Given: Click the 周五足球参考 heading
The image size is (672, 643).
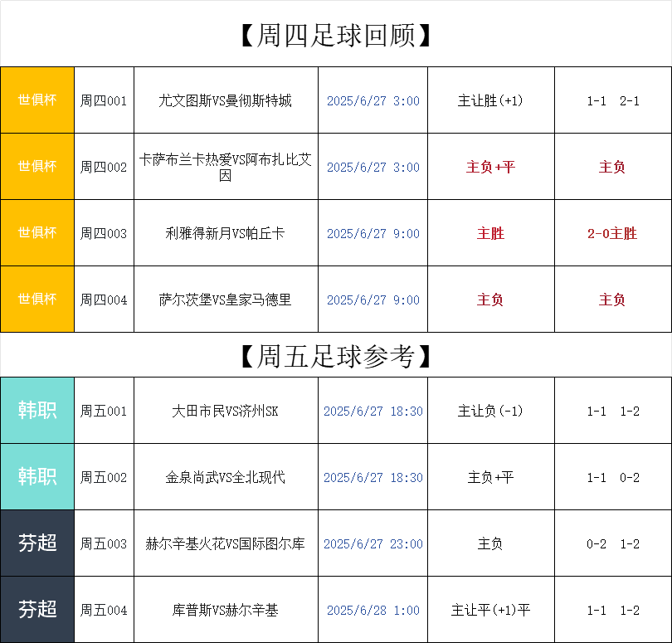Looking at the screenshot, I should (336, 356).
